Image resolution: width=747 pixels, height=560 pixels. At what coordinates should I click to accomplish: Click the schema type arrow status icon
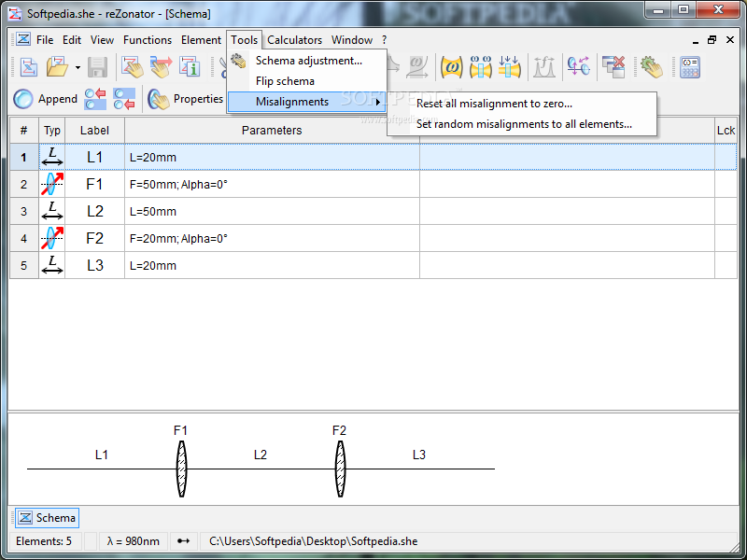click(x=183, y=541)
